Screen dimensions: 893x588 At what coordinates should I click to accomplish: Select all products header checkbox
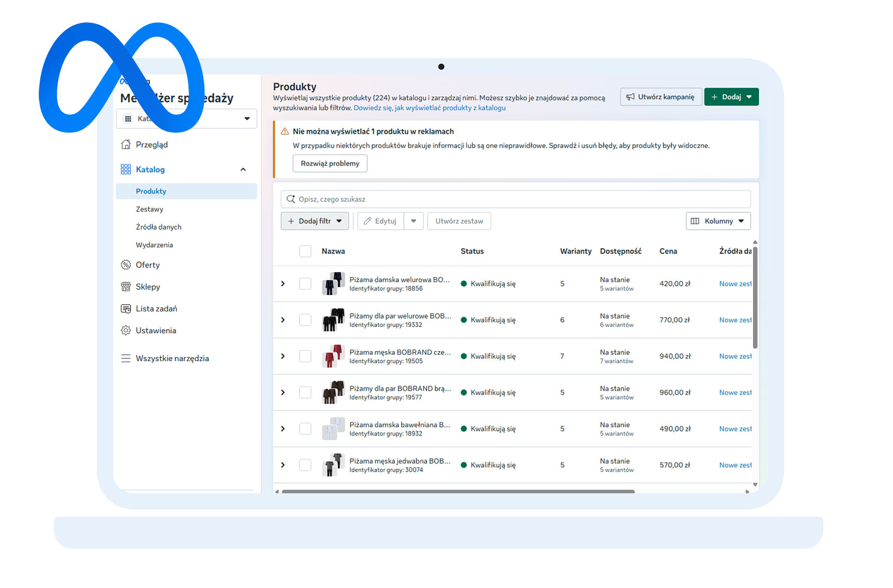pos(305,251)
